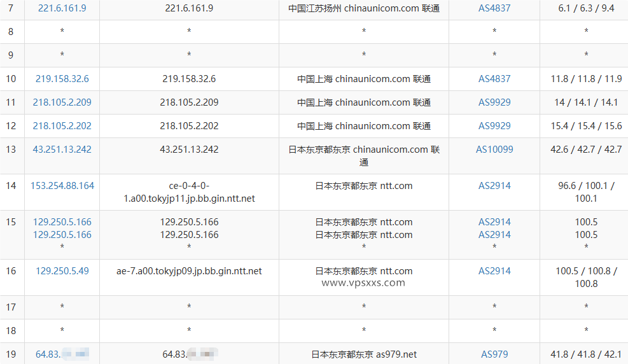Click the blue 218.105.2.209 link in hop 11
Screen dimensions: 628x364
(62, 102)
